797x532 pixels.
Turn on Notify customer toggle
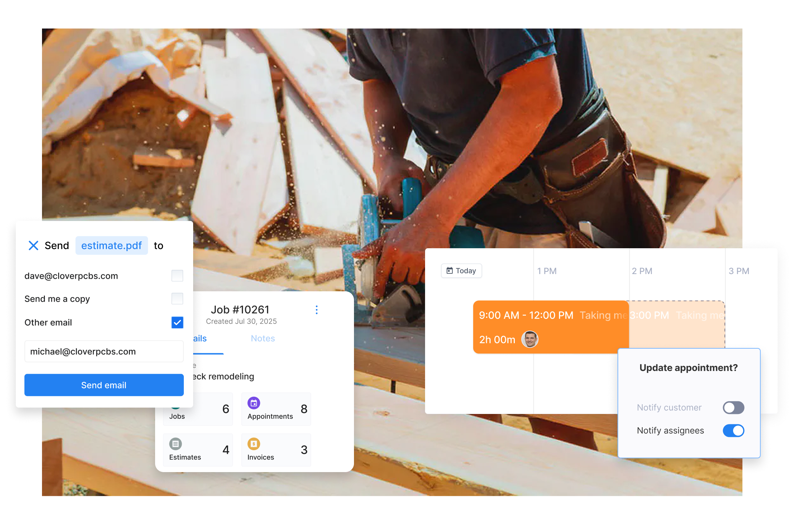(x=733, y=408)
